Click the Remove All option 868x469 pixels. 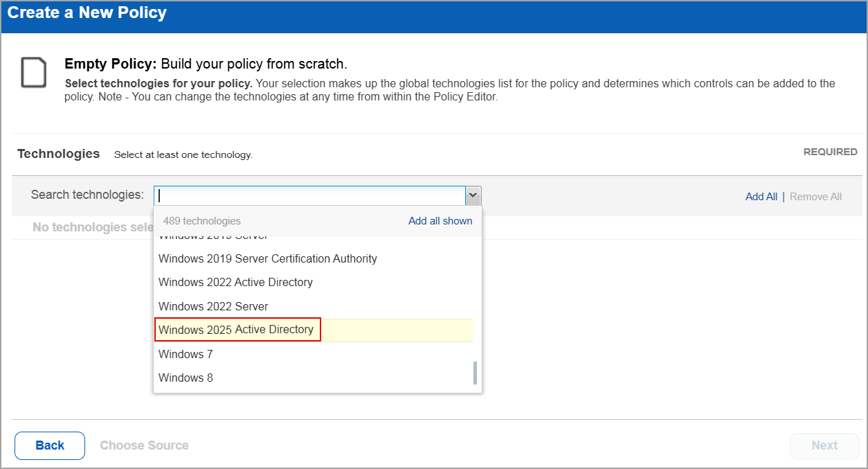point(815,196)
